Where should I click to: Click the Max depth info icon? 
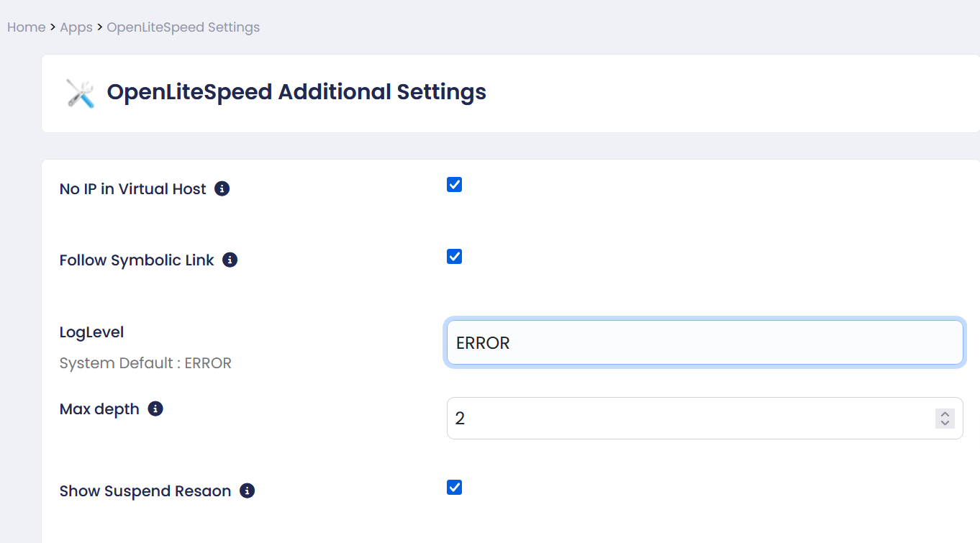click(x=155, y=409)
